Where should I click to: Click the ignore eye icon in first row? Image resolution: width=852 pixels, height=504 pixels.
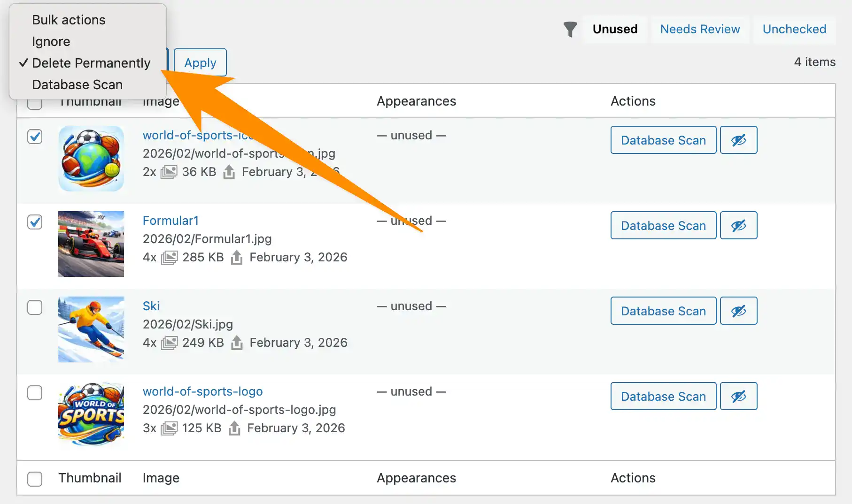[738, 140]
